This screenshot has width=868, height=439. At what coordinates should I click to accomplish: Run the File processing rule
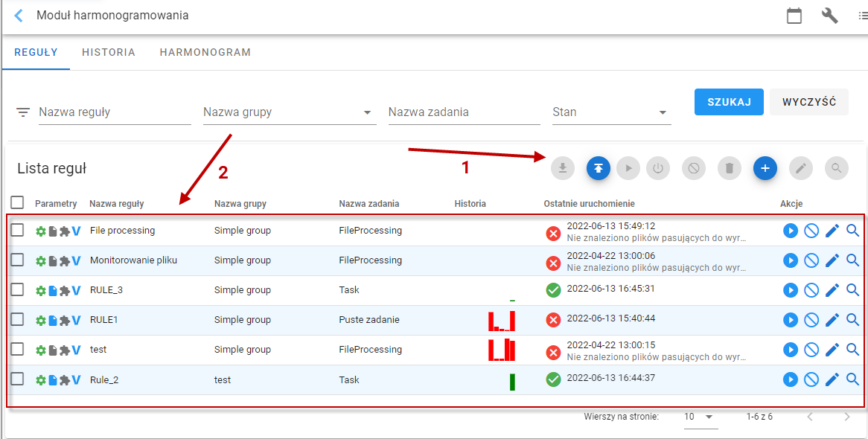point(791,231)
